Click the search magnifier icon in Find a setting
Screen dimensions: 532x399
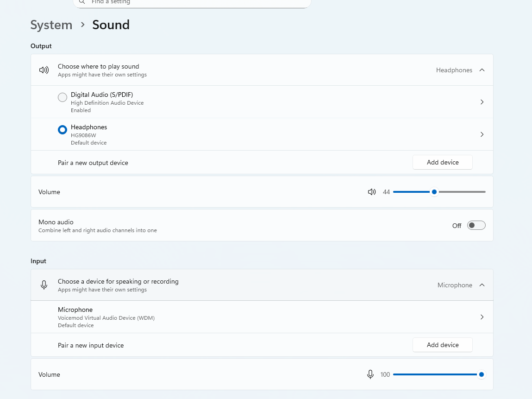82,2
